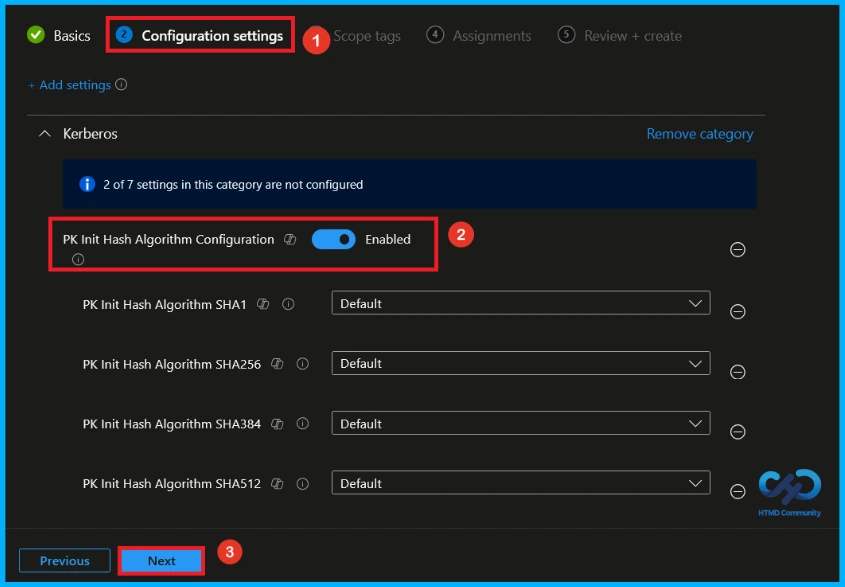Viewport: 845px width, 587px height.
Task: Remove the SHA384 setting row
Action: tap(737, 432)
